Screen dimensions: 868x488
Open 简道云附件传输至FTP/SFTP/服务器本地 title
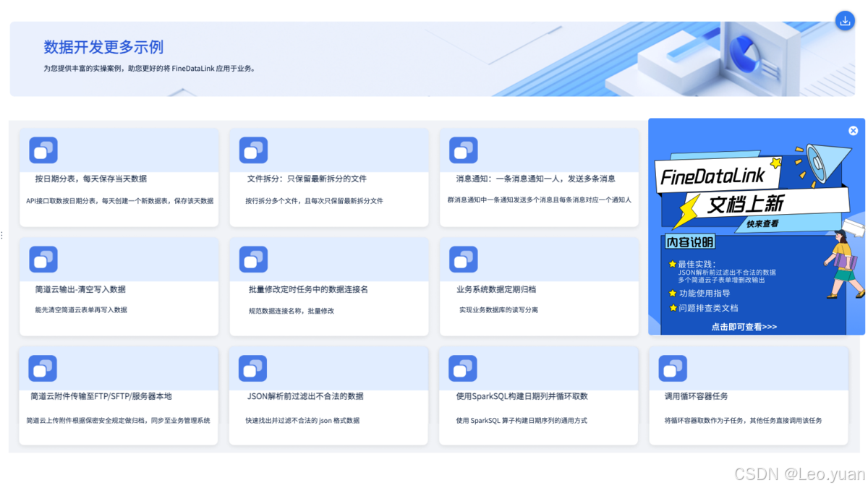tap(101, 396)
